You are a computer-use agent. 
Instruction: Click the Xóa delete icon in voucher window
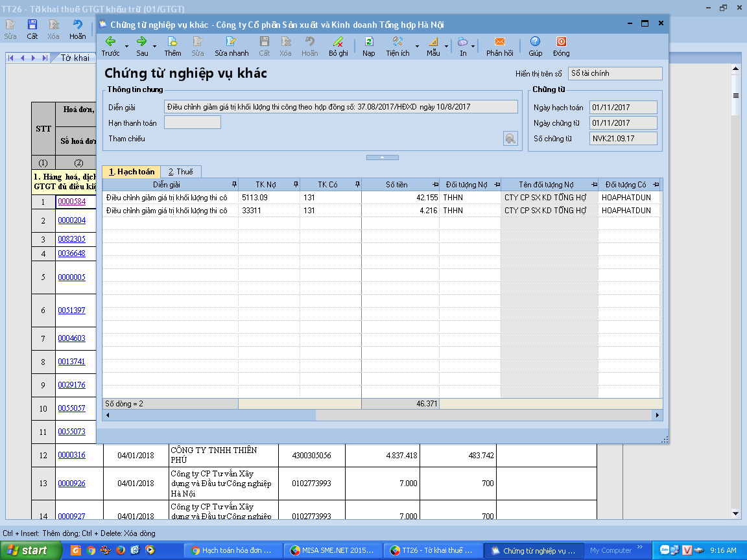(x=285, y=46)
